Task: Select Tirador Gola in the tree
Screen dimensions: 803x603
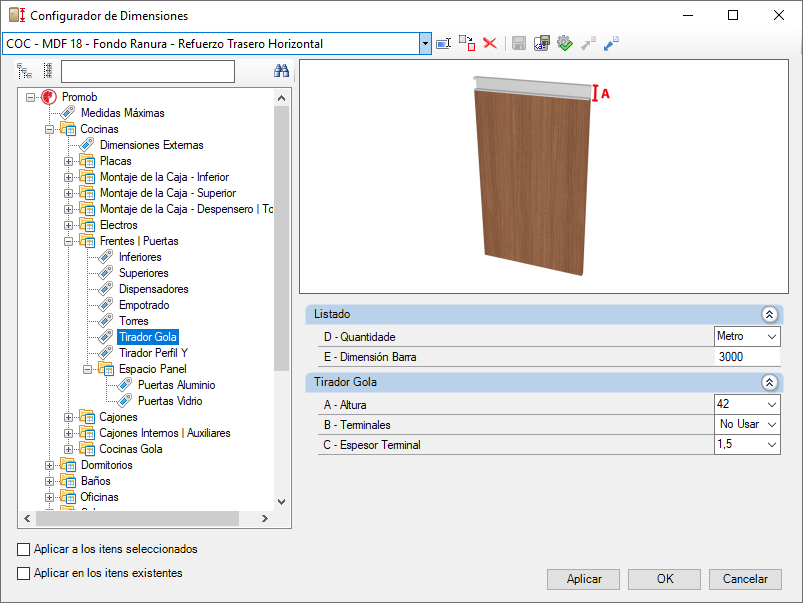Action: [x=148, y=337]
